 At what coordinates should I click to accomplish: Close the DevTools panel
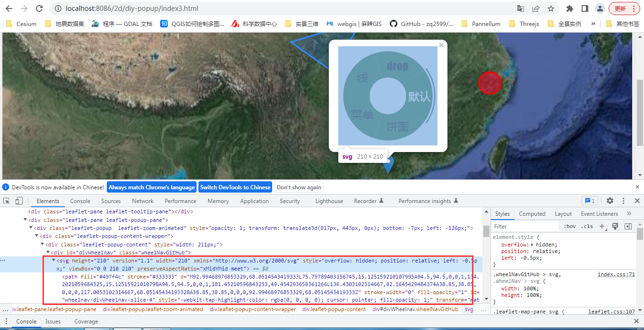click(637, 201)
